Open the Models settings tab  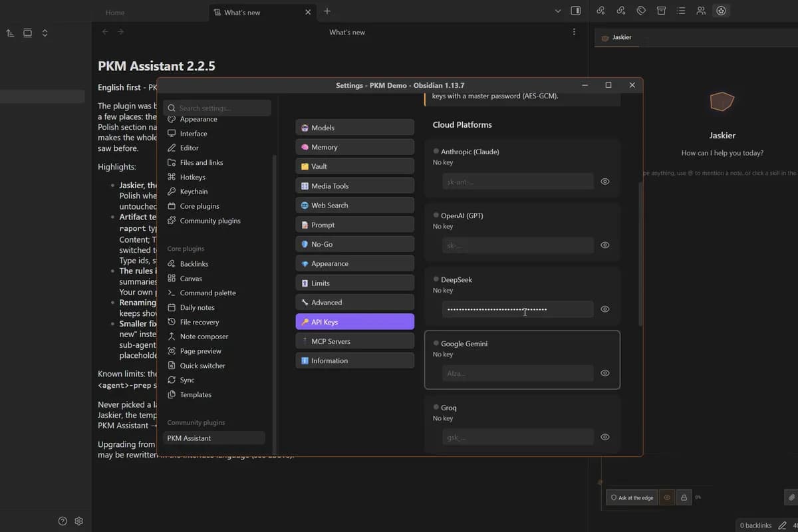(x=354, y=128)
